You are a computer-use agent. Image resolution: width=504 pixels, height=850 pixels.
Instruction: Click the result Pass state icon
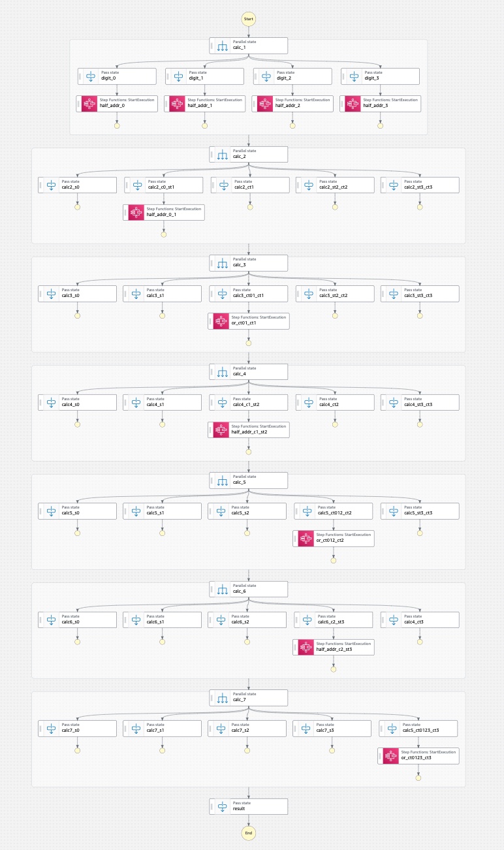(223, 806)
